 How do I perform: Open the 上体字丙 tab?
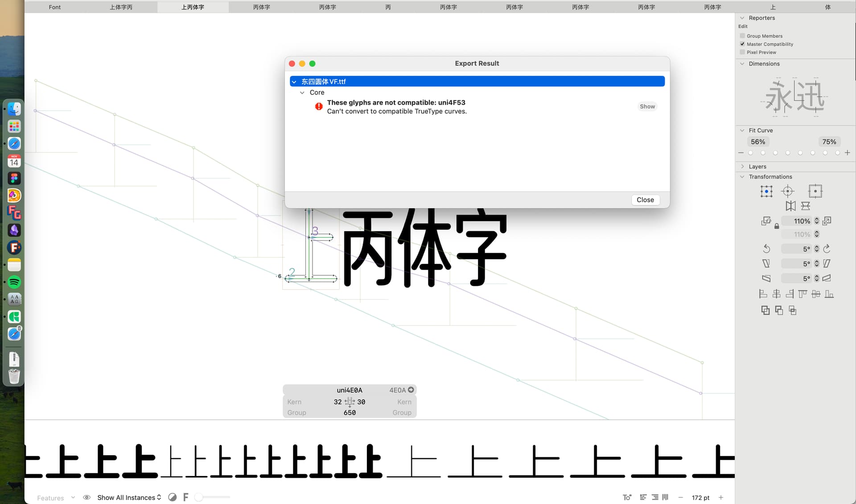coord(121,7)
